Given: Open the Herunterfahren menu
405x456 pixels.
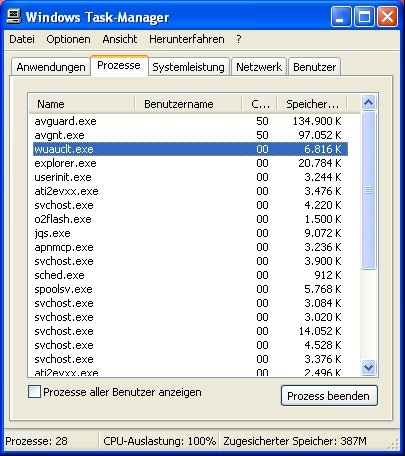Looking at the screenshot, I should (187, 39).
